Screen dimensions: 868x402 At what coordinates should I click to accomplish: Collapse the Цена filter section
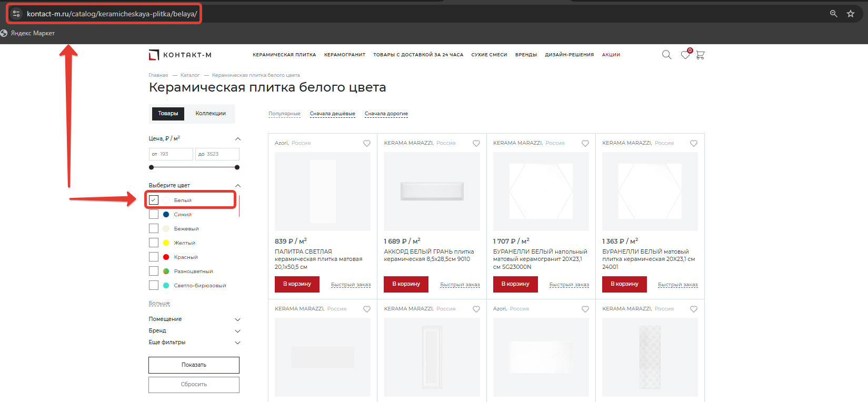[x=237, y=139]
